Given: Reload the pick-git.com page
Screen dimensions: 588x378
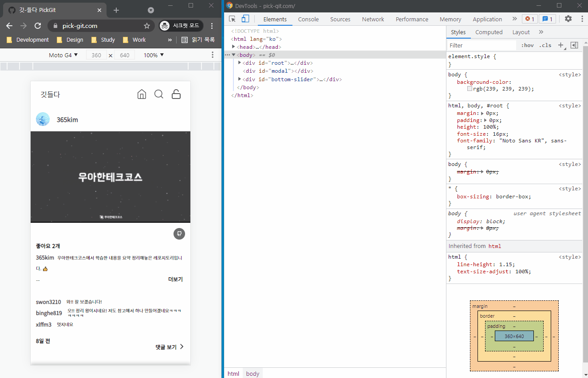Looking at the screenshot, I should (38, 26).
